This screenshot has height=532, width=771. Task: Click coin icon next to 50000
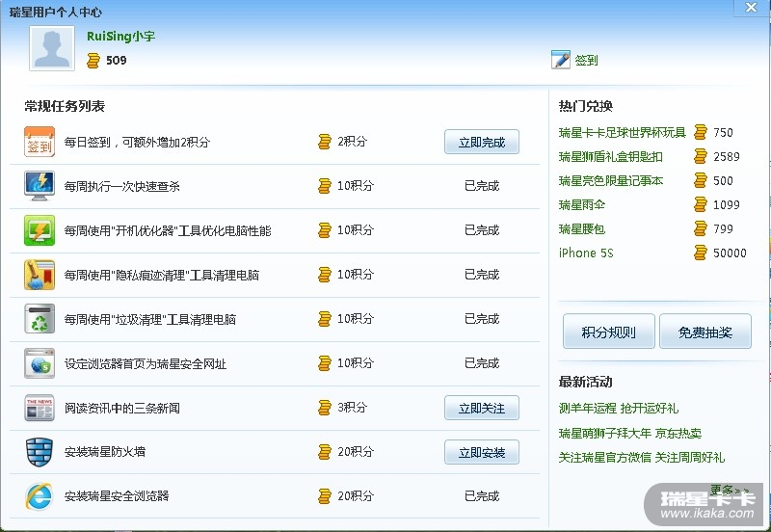coord(701,253)
